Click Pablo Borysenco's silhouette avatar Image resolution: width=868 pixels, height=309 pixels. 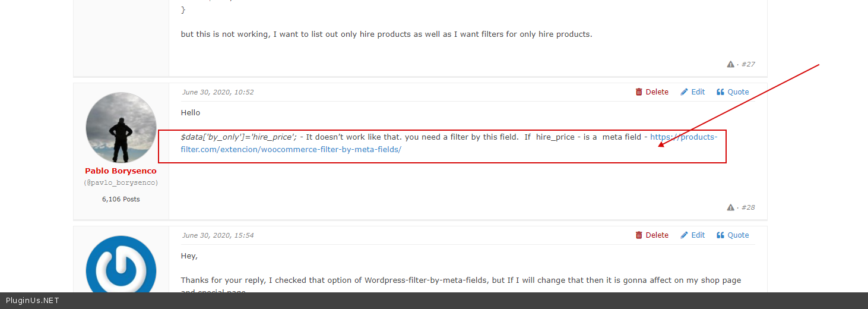[121, 127]
